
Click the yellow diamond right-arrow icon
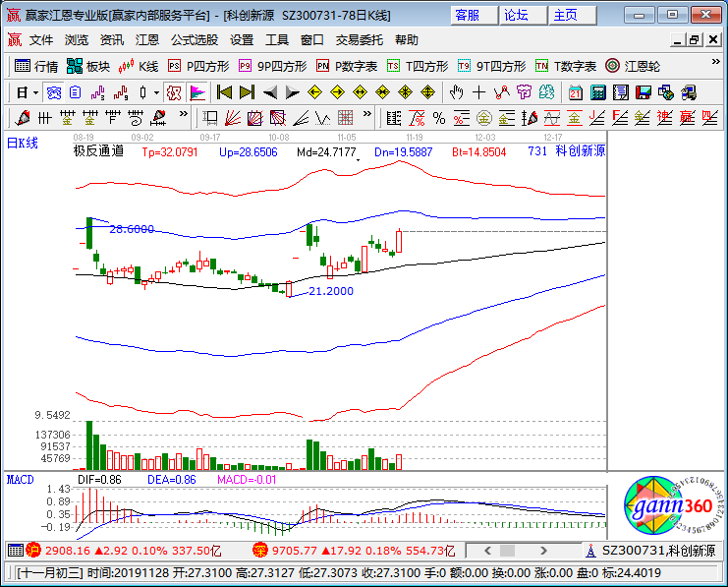[338, 92]
